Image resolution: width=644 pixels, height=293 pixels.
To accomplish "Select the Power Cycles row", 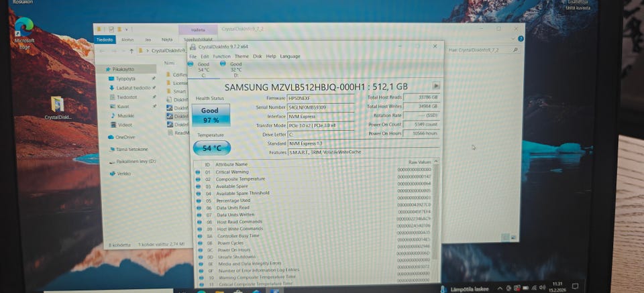I will 314,243.
